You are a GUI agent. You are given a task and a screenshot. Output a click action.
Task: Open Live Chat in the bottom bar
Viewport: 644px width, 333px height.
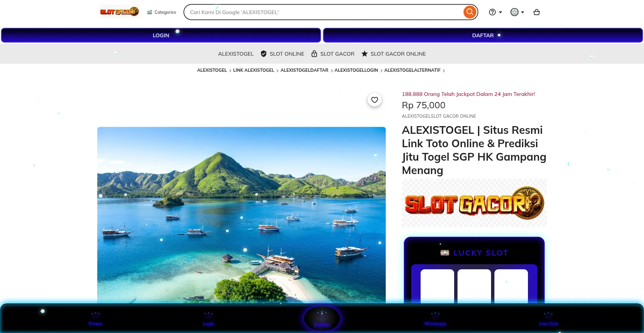548,319
